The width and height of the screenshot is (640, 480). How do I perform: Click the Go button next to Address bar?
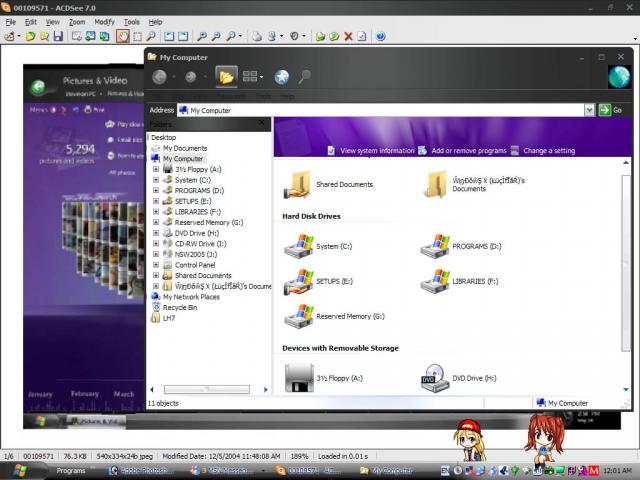point(610,110)
